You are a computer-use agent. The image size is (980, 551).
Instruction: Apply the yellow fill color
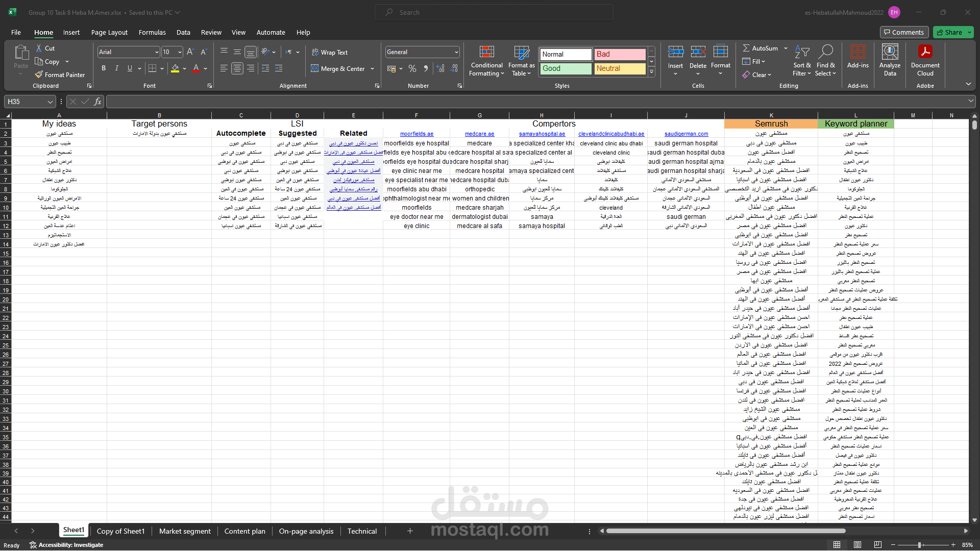(175, 68)
